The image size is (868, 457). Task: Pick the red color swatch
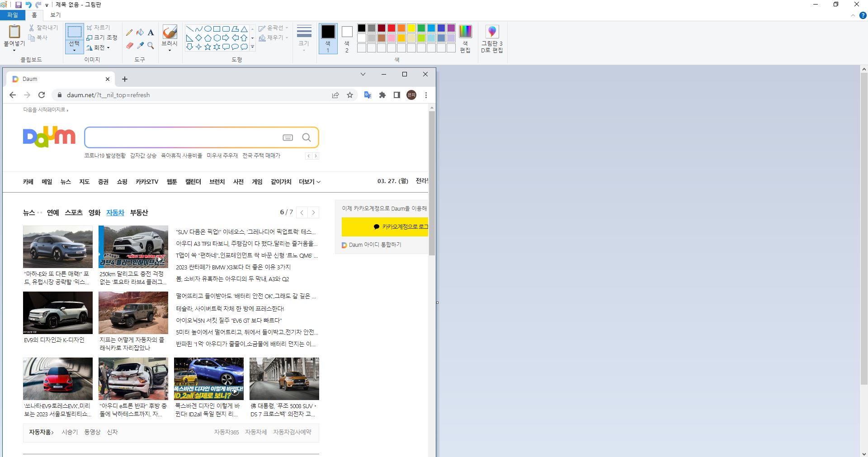[x=392, y=28]
